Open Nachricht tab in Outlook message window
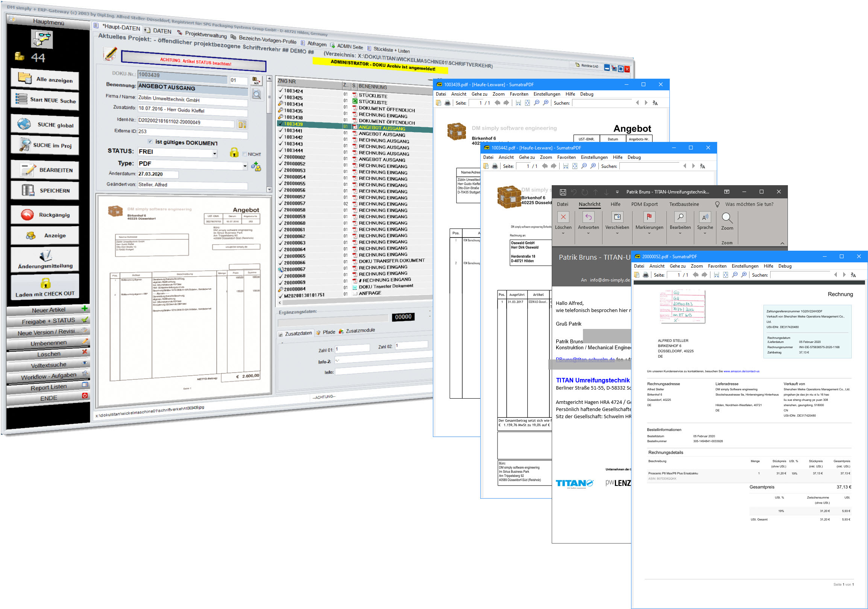Screen dimensions: 868x609 [x=589, y=204]
